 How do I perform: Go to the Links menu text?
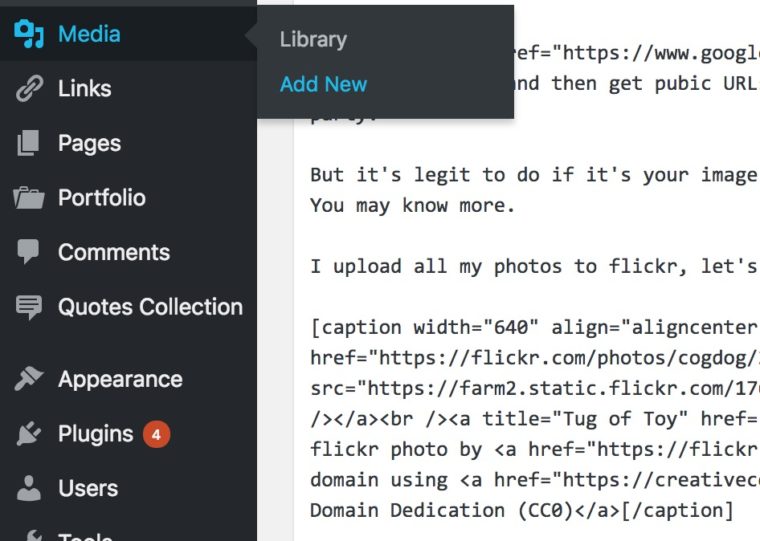[85, 89]
